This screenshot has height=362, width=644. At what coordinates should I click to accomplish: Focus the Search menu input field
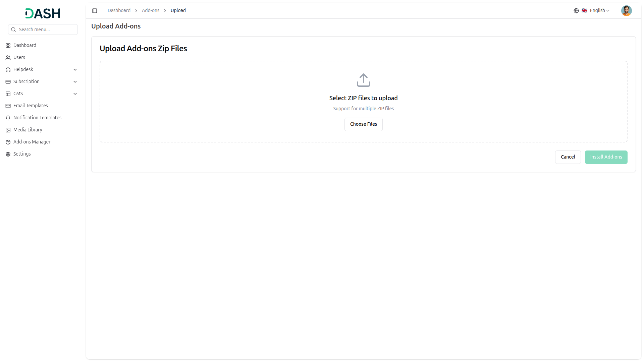(46, 29)
